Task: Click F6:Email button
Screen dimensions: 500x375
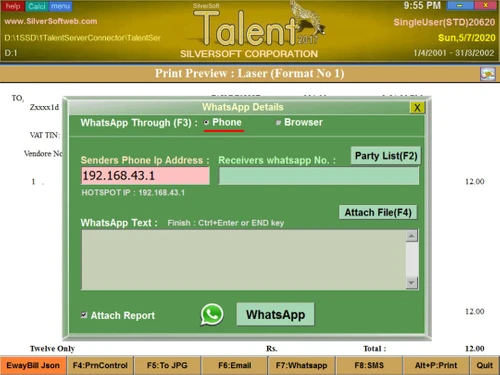Action: point(235,365)
